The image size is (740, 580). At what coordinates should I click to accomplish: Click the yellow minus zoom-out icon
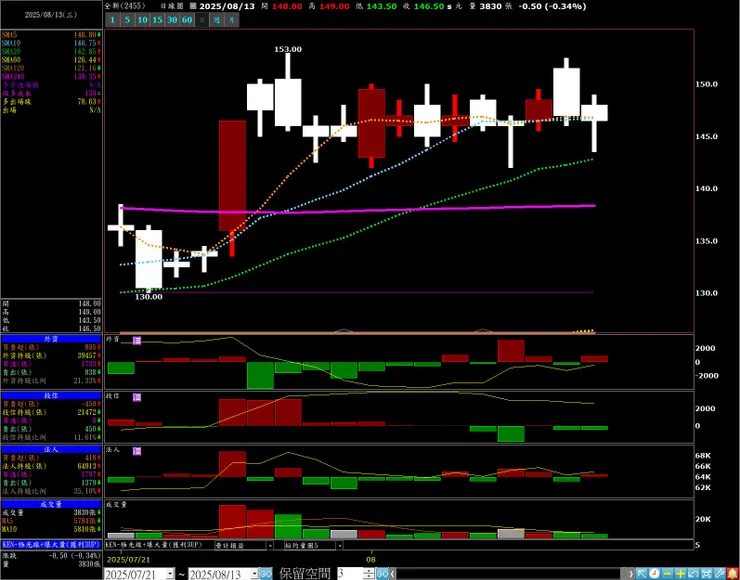667,574
